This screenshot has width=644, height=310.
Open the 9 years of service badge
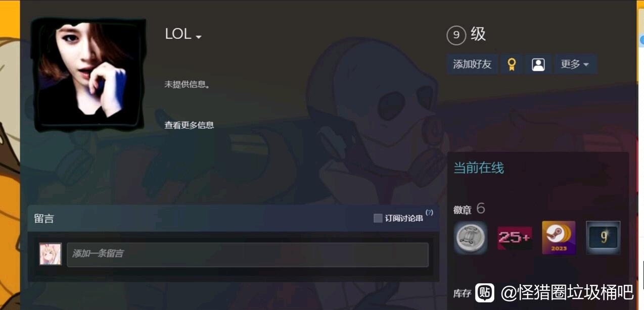603,238
